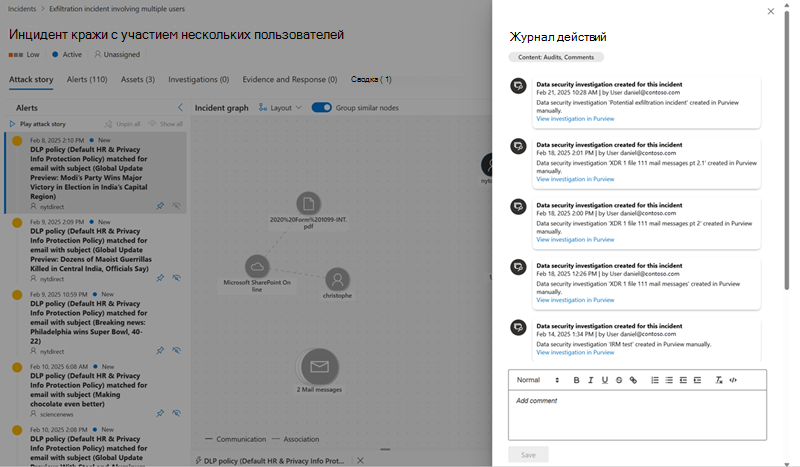800x467 pixels.
Task: Clear text formatting in comment editor
Action: (x=719, y=380)
